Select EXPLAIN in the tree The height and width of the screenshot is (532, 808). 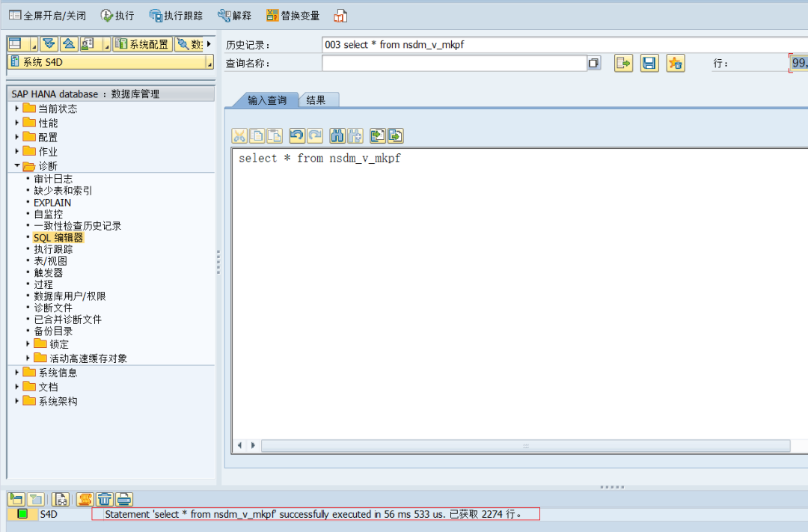coord(52,203)
